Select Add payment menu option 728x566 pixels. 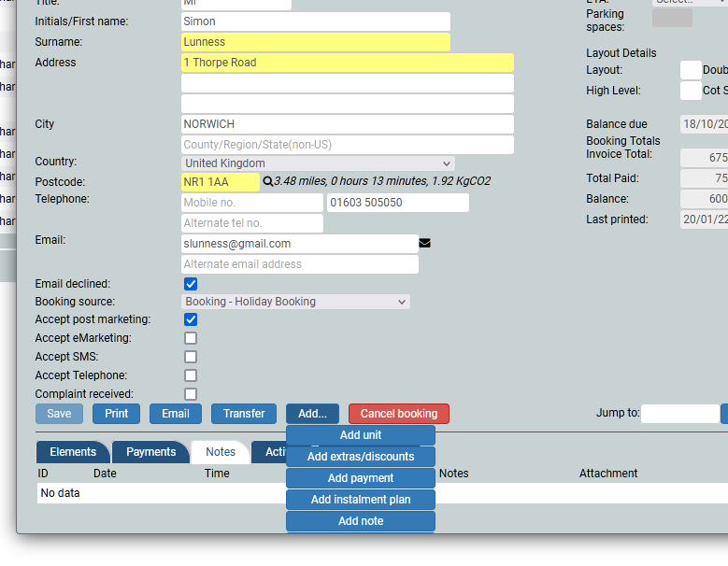click(361, 478)
